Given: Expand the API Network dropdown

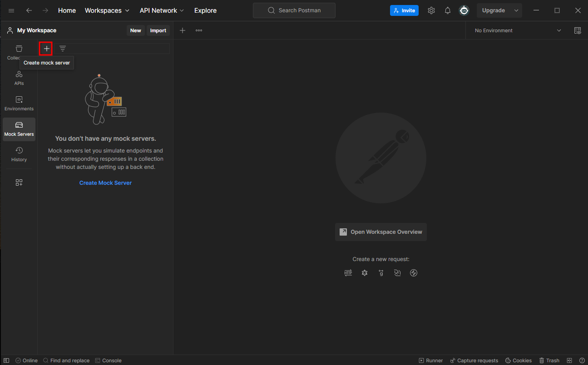Looking at the screenshot, I should coord(162,10).
